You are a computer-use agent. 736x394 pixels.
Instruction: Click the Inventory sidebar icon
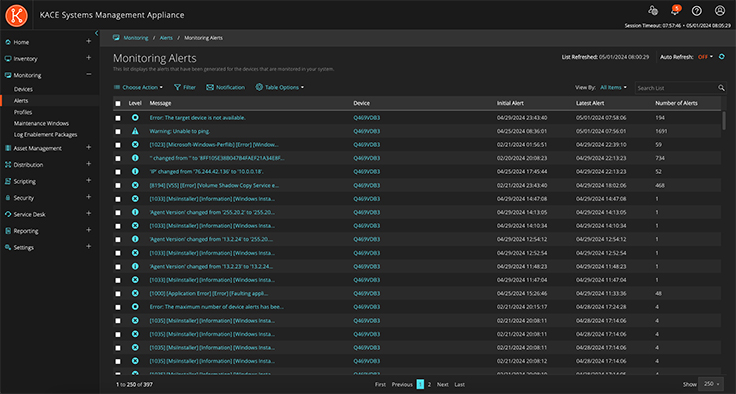pos(8,59)
